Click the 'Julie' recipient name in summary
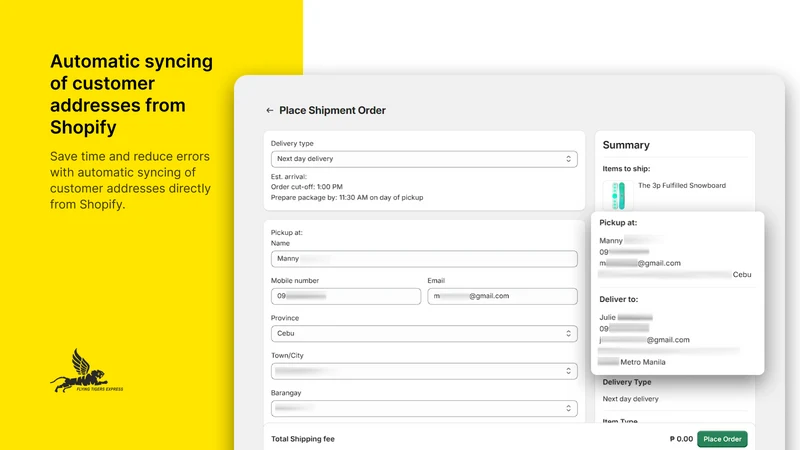This screenshot has height=450, width=800. click(x=607, y=317)
